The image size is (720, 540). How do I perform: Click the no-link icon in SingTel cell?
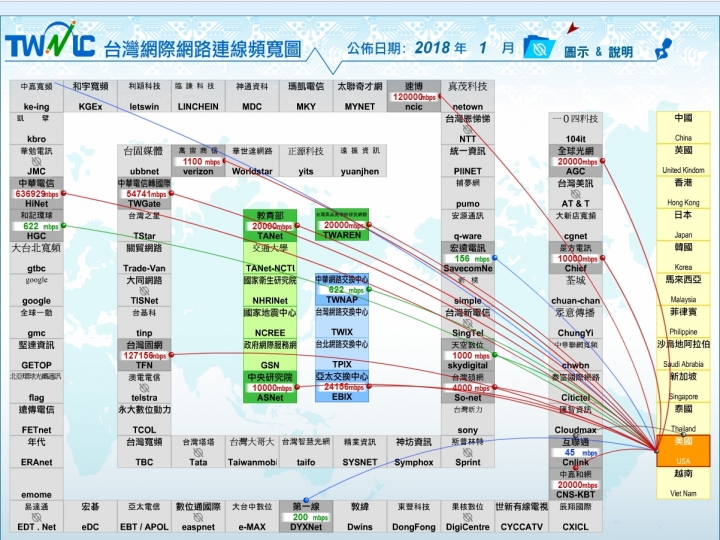pyautogui.click(x=467, y=323)
